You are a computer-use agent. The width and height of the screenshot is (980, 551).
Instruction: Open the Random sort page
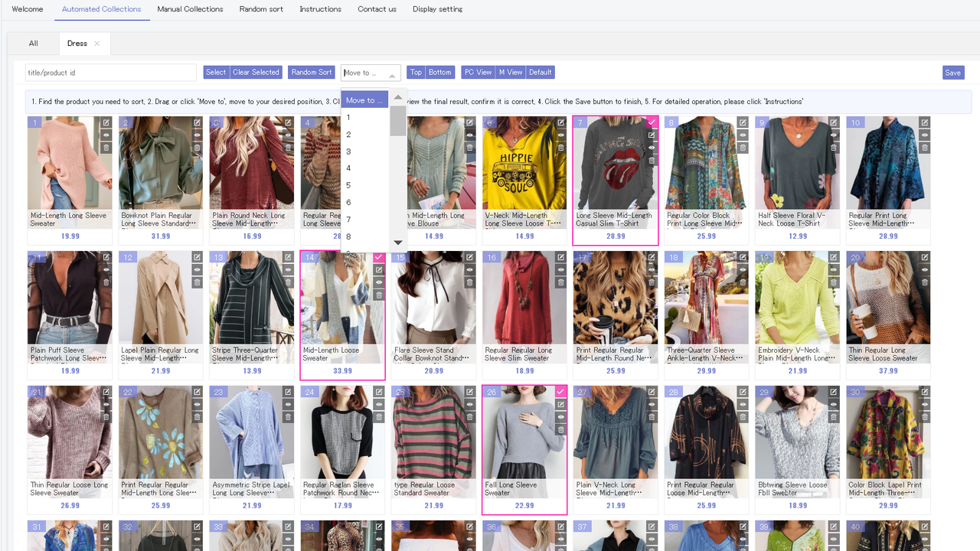pos(261,9)
